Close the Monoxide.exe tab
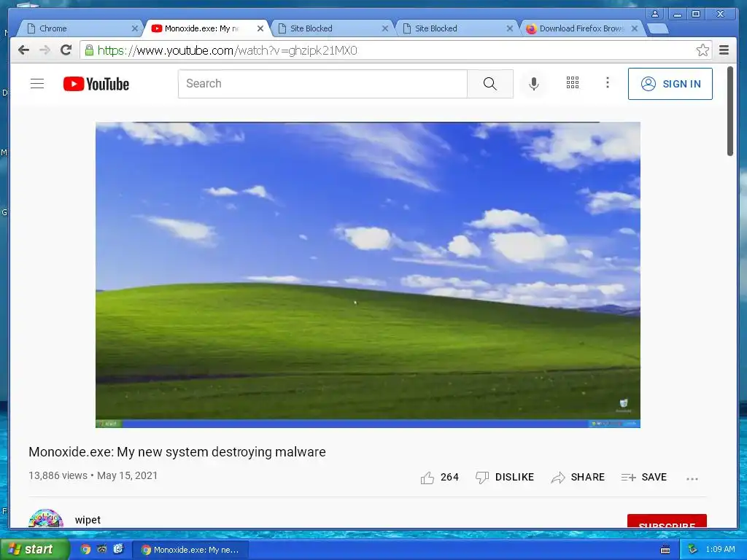Viewport: 747px width, 560px height. 260,28
